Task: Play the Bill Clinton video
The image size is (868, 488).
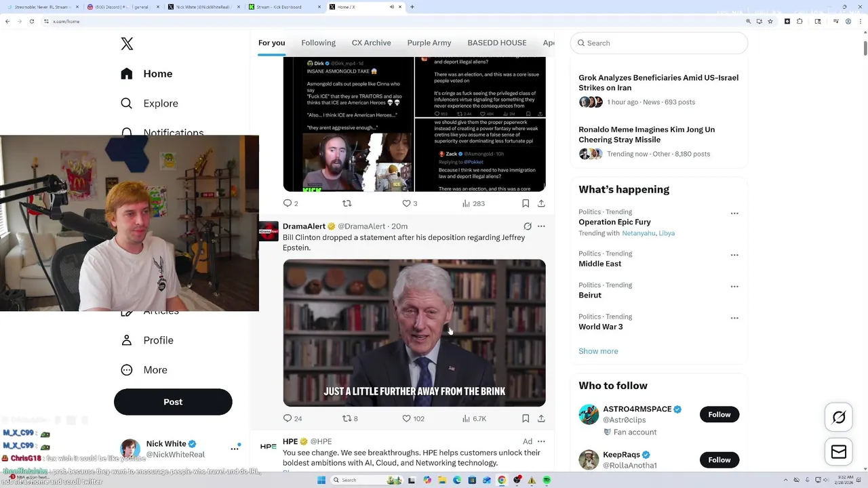Action: (414, 333)
